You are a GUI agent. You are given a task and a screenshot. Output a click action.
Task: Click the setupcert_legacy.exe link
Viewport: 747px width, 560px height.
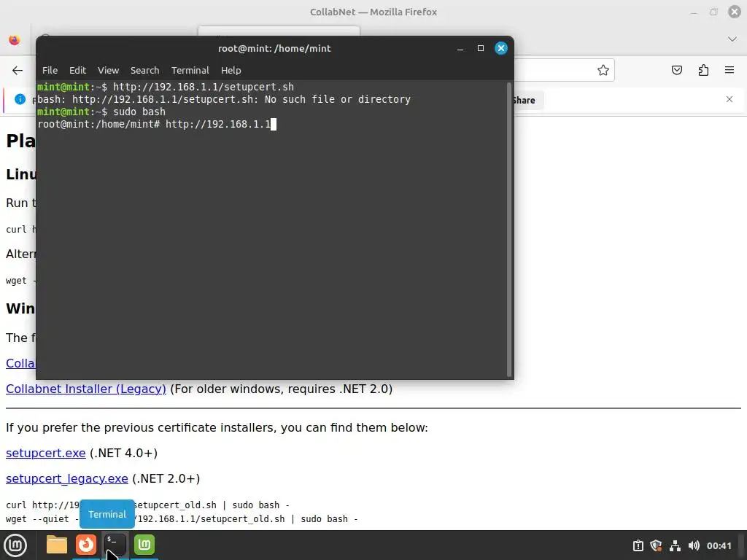coord(66,478)
